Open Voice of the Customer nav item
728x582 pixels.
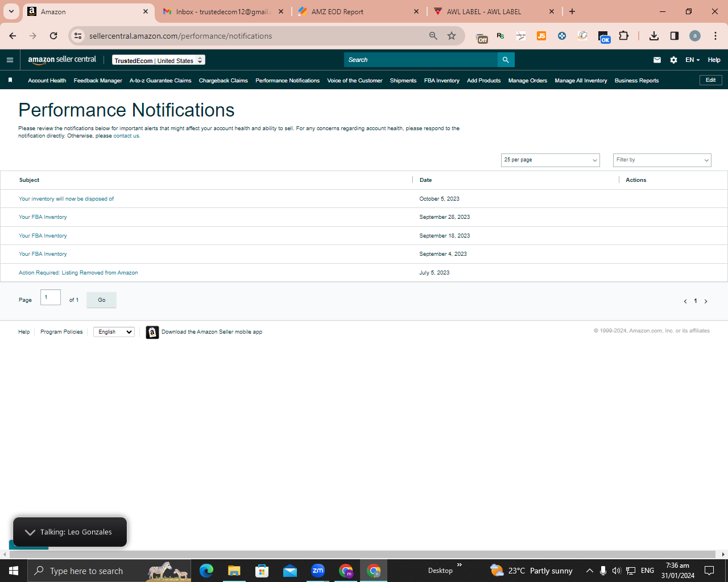coord(355,81)
